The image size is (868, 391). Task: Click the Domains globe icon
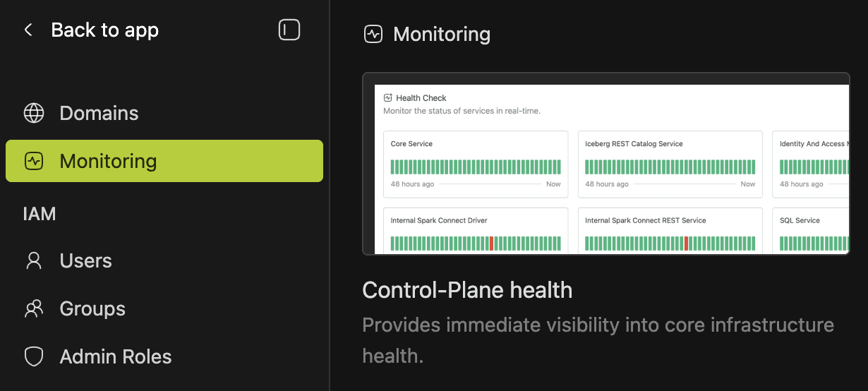(x=34, y=113)
